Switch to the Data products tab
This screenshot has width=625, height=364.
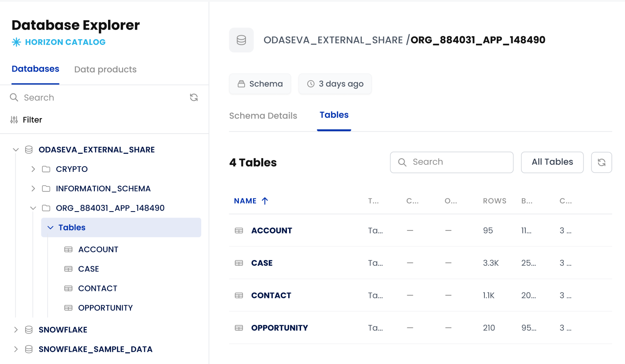coord(105,70)
